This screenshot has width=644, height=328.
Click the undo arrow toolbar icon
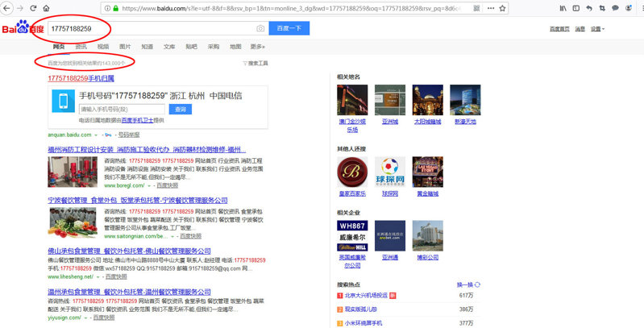(x=589, y=8)
